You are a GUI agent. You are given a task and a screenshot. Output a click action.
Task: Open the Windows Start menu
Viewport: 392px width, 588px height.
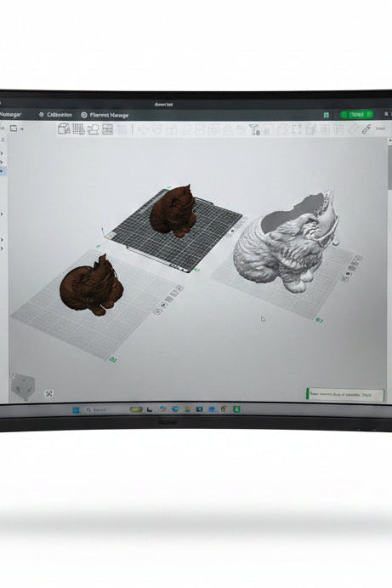point(76,409)
